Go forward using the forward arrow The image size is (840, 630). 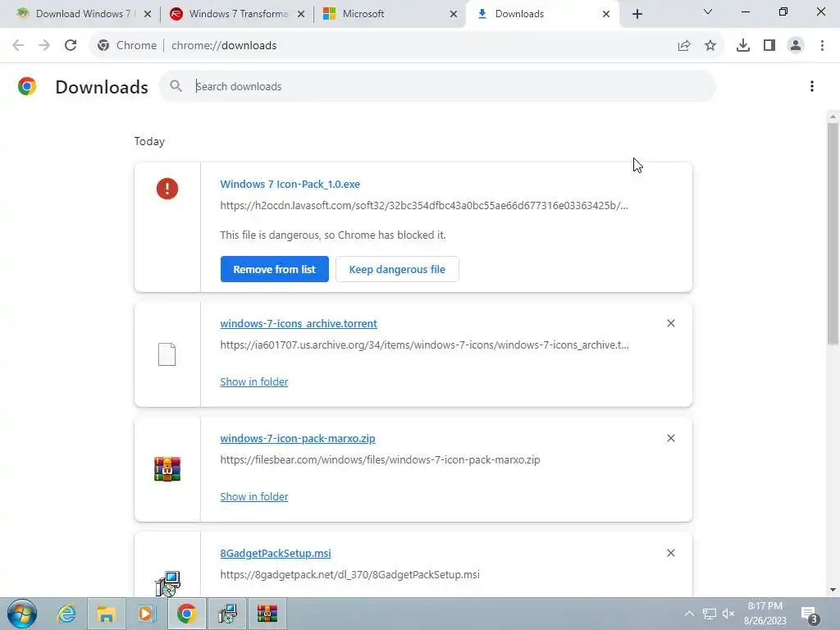(x=44, y=46)
